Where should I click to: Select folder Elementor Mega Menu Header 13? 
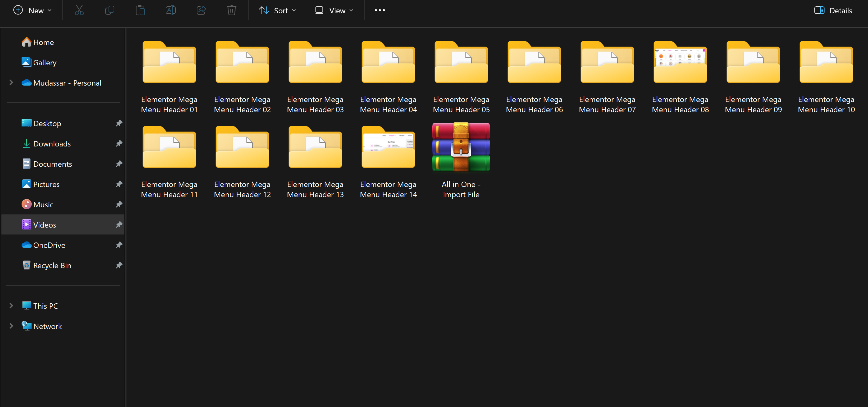tap(315, 162)
